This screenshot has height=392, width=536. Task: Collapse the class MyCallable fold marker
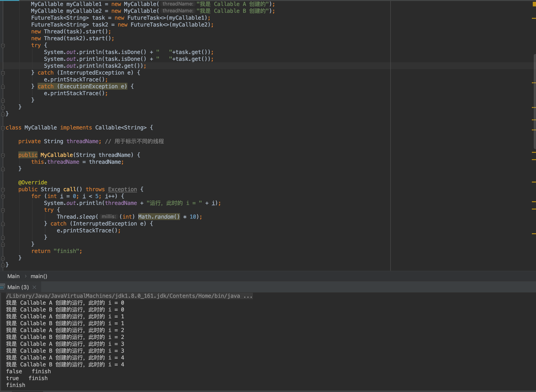click(x=3, y=128)
